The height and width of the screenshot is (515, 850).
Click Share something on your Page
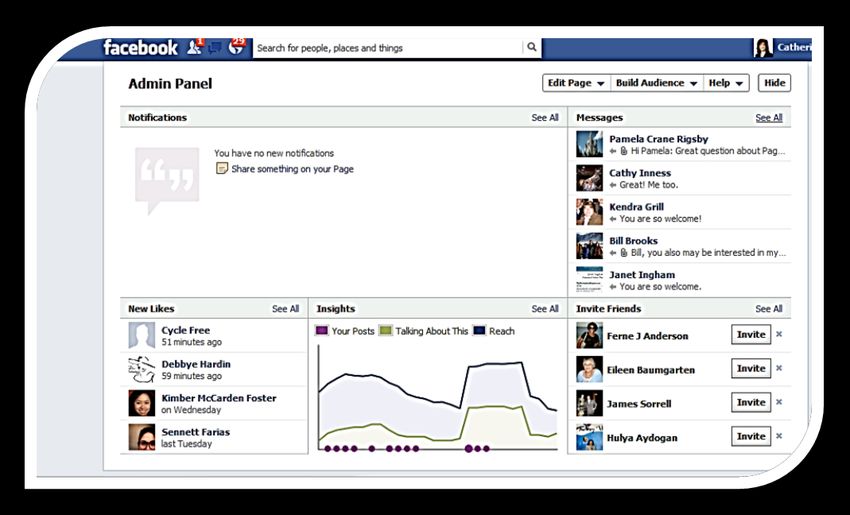point(292,169)
